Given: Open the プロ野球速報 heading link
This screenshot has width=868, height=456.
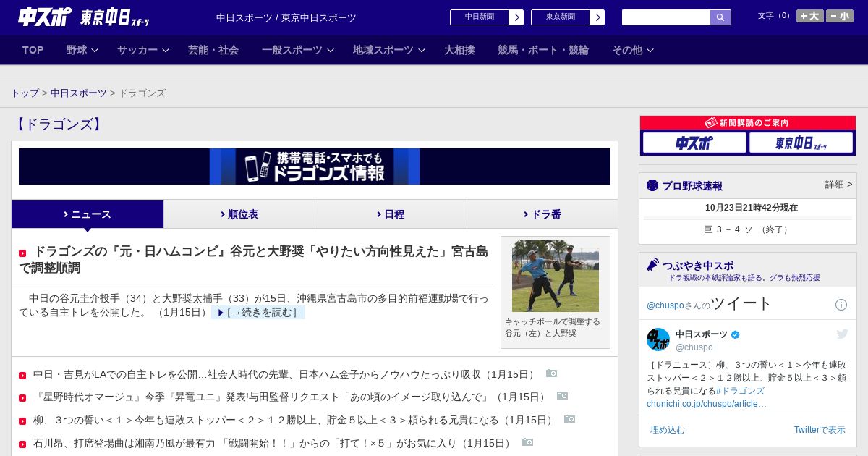Looking at the screenshot, I should click(692, 186).
